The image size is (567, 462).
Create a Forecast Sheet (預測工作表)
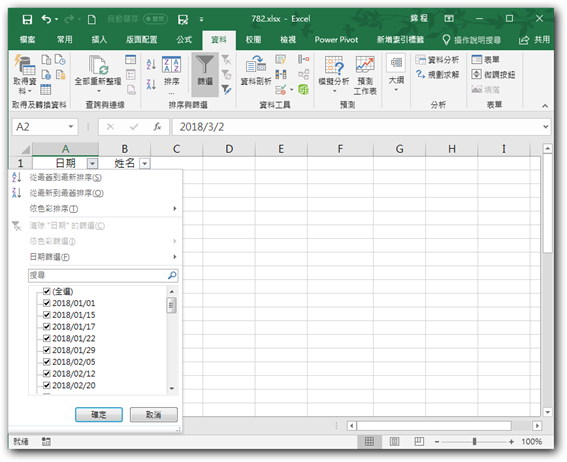[x=365, y=75]
